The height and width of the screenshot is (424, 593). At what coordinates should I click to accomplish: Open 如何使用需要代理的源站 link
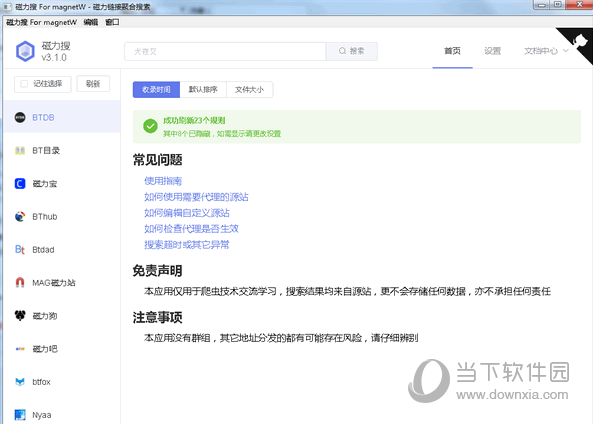click(x=196, y=197)
